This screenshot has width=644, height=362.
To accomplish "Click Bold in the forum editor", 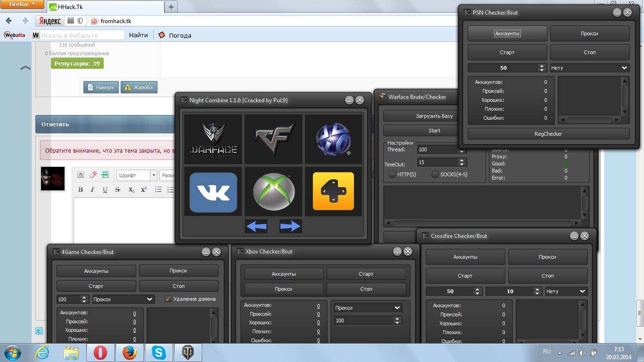I will click(81, 189).
